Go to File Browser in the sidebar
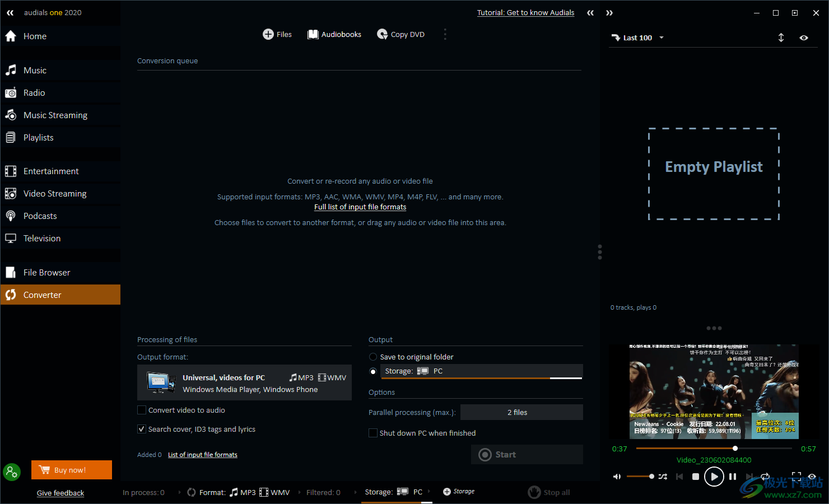The width and height of the screenshot is (829, 504). 46,273
